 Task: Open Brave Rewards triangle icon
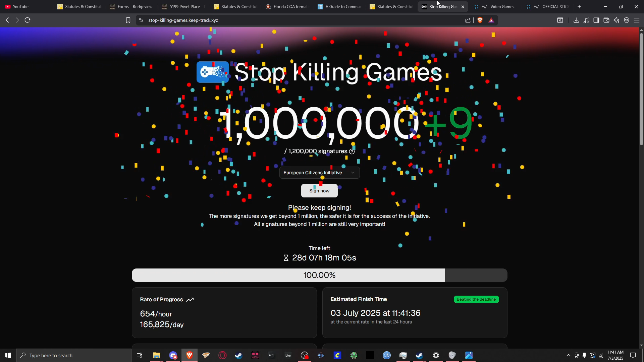click(491, 20)
